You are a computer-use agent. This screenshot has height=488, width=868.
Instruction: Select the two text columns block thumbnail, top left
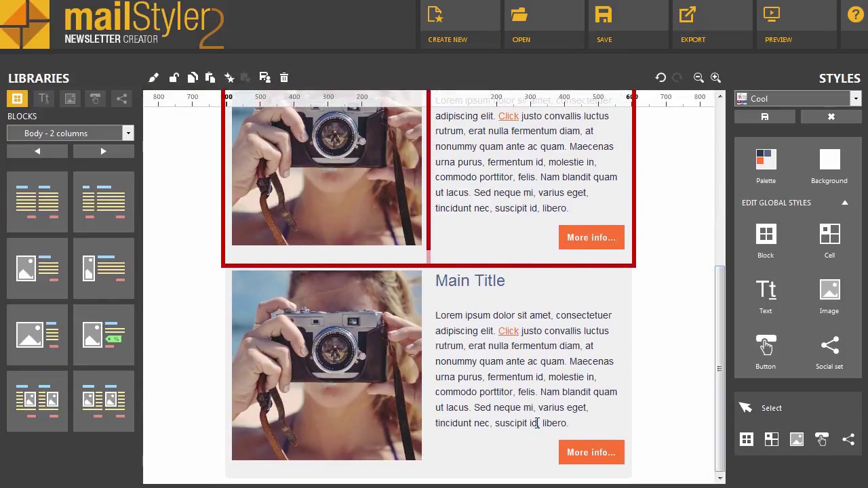37,201
